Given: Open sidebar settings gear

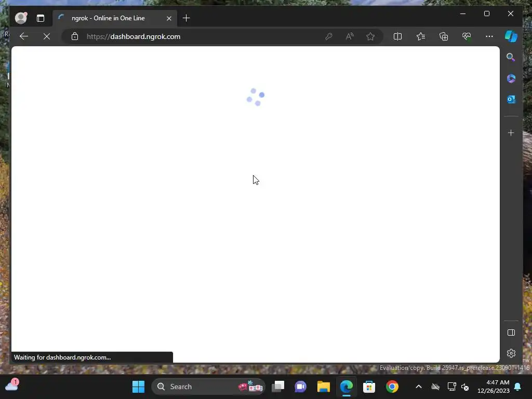Looking at the screenshot, I should tap(511, 353).
